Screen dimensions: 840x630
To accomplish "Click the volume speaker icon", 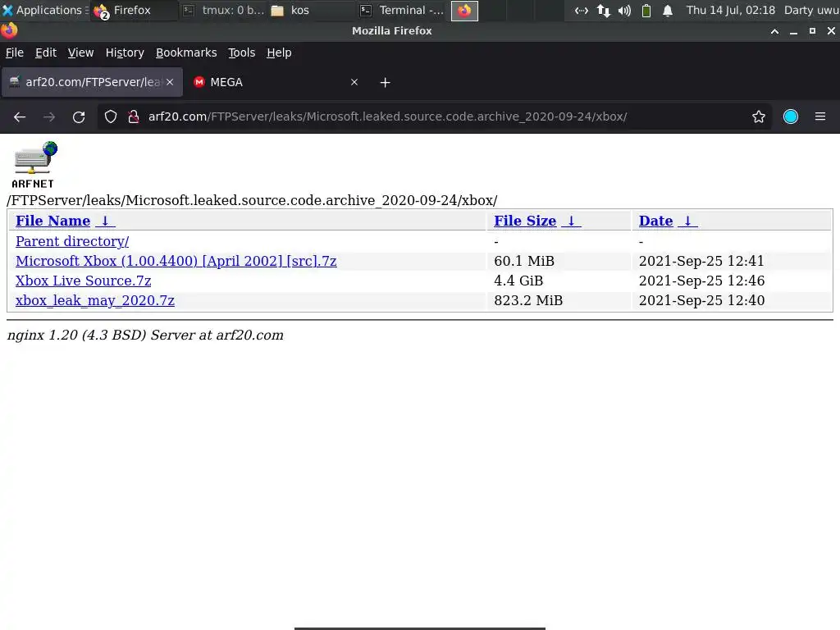I will coord(624,10).
